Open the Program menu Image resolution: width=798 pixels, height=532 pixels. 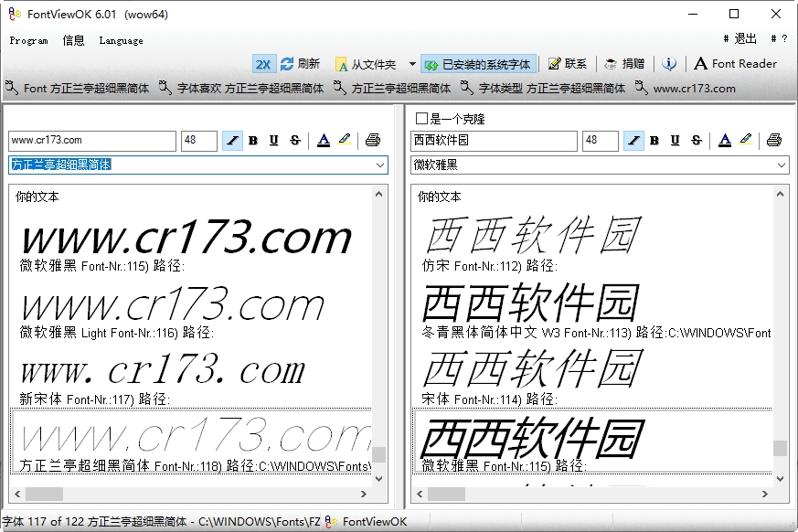28,40
